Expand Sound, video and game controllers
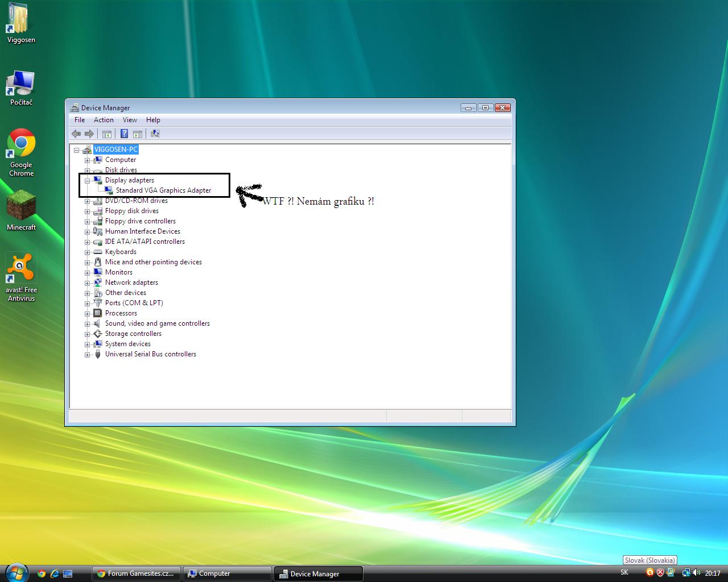This screenshot has width=728, height=582. pos(88,323)
